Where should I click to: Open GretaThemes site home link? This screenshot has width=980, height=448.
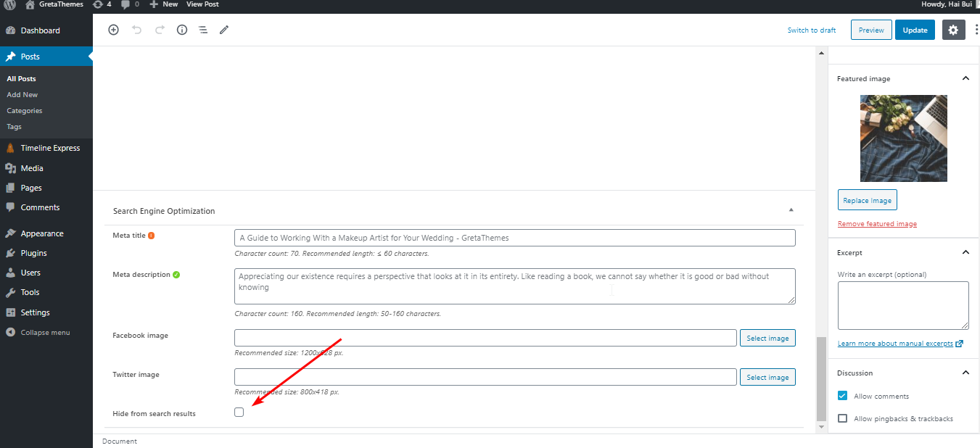54,4
